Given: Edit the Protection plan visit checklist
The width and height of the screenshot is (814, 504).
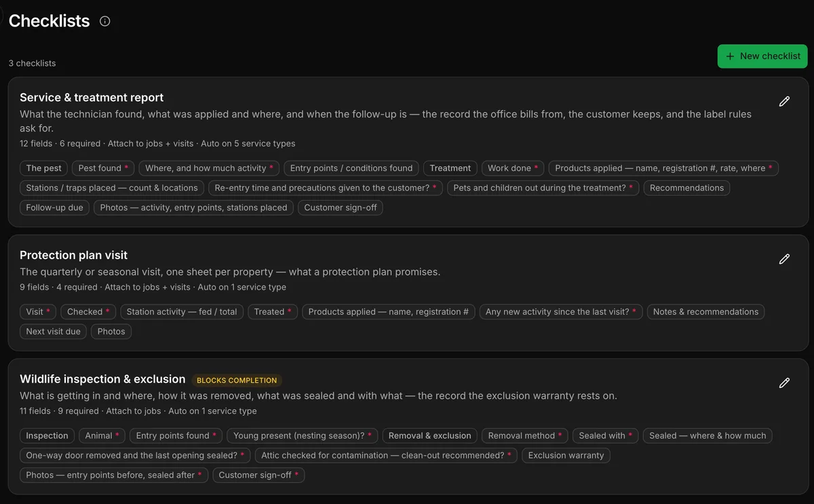Looking at the screenshot, I should (784, 259).
